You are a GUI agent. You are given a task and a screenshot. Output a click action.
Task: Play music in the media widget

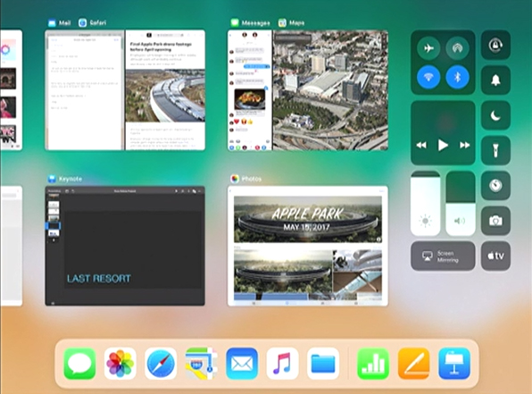point(443,146)
